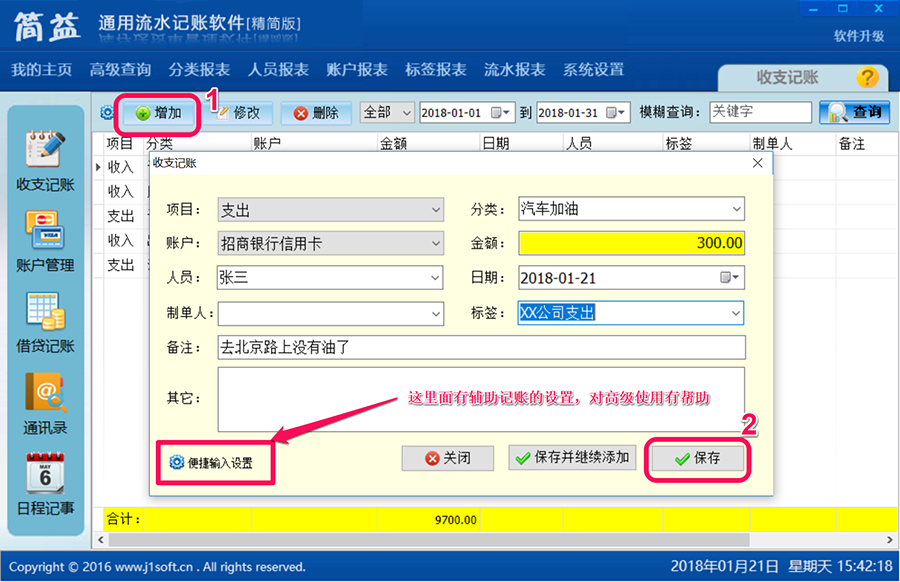Open the 分类报表 menu

[199, 69]
